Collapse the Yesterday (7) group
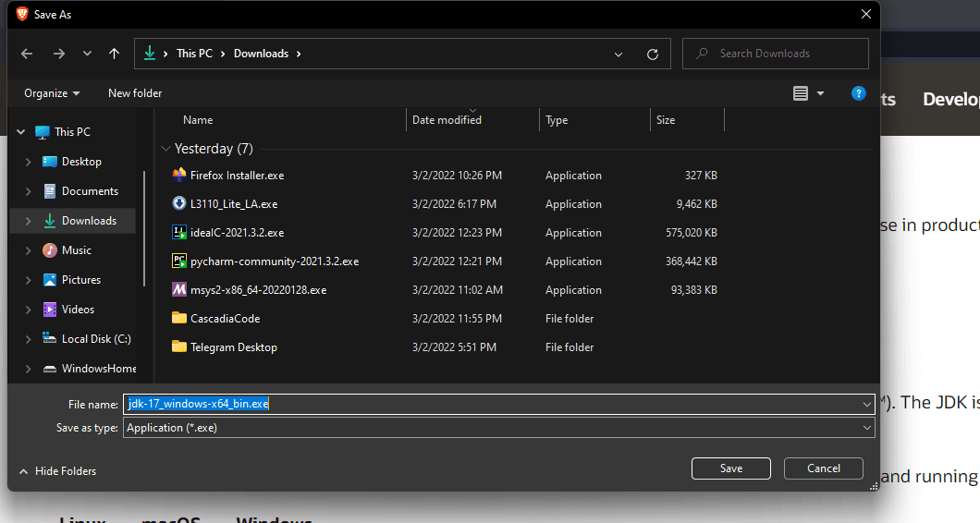This screenshot has width=980, height=523. tap(165, 149)
